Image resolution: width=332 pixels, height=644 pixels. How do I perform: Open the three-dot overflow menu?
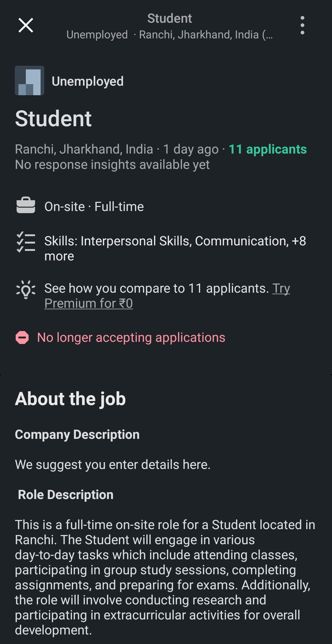click(302, 25)
